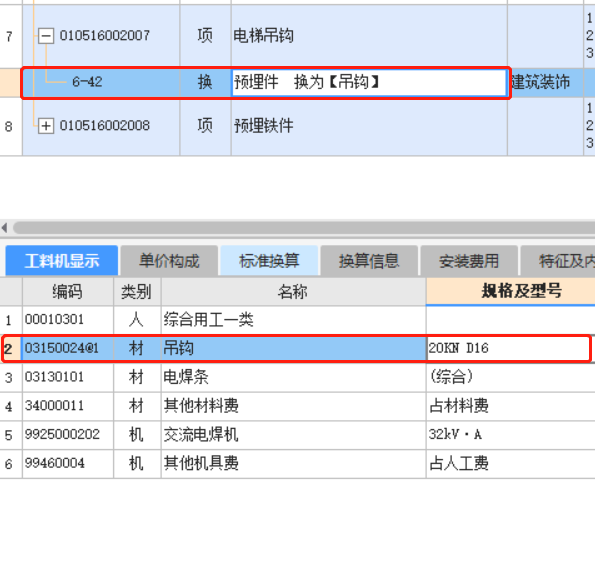Screen dimensions: 595x573
Task: Switch to 工料机显示 tab
Action: (x=62, y=261)
